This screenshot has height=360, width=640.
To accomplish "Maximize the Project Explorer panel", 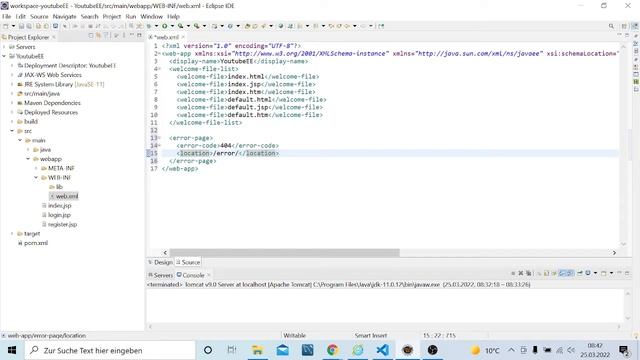I will 139,36.
